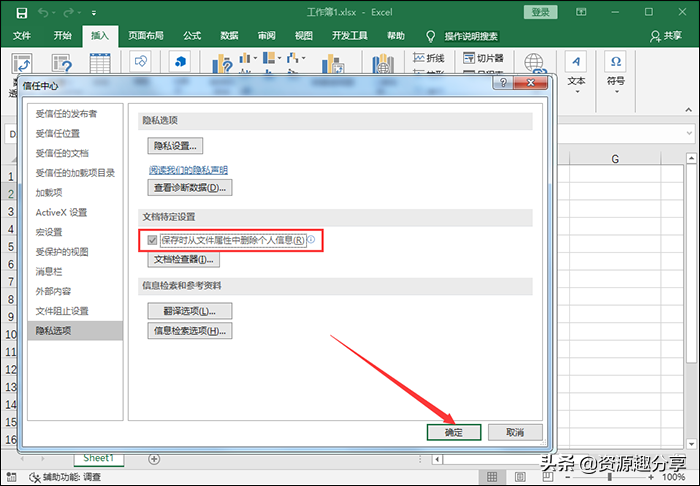Click the Page Break Preview icon
The height and width of the screenshot is (486, 700).
coord(547,477)
